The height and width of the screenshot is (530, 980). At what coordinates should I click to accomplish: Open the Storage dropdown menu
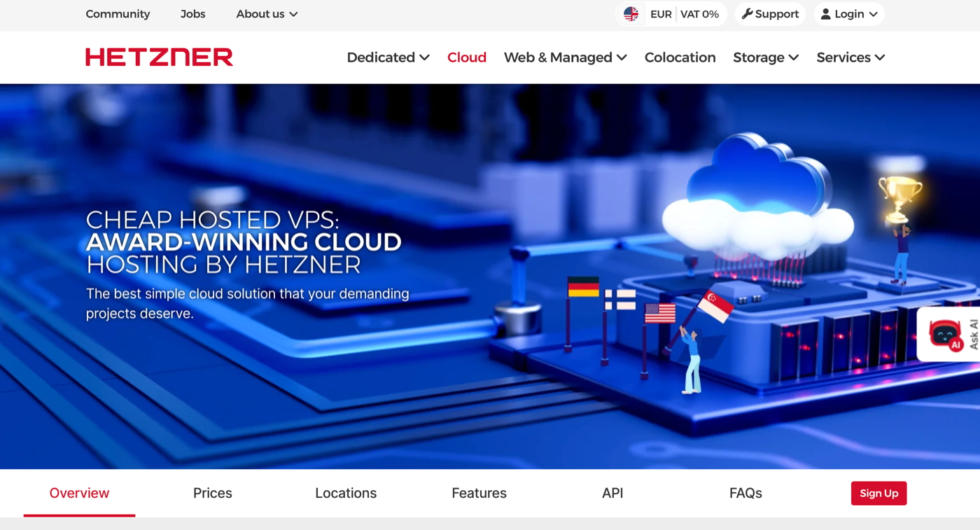765,57
